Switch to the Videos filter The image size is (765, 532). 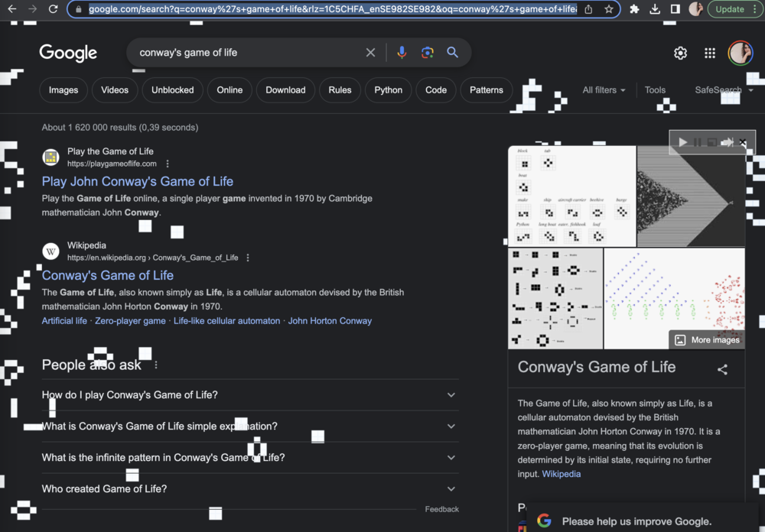(x=115, y=90)
